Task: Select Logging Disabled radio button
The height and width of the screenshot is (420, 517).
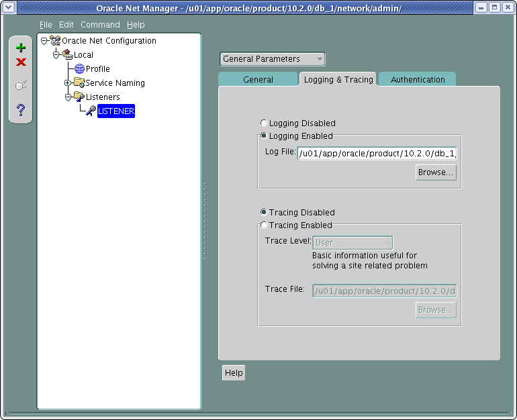Action: (263, 123)
